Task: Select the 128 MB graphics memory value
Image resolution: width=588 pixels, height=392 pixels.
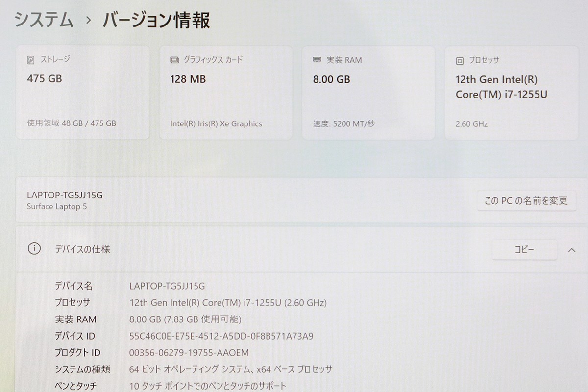Action: point(188,79)
